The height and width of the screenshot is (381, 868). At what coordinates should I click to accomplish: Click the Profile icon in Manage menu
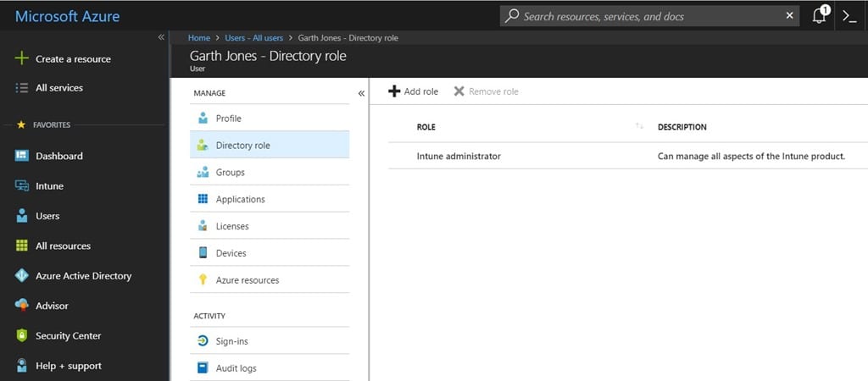[203, 119]
